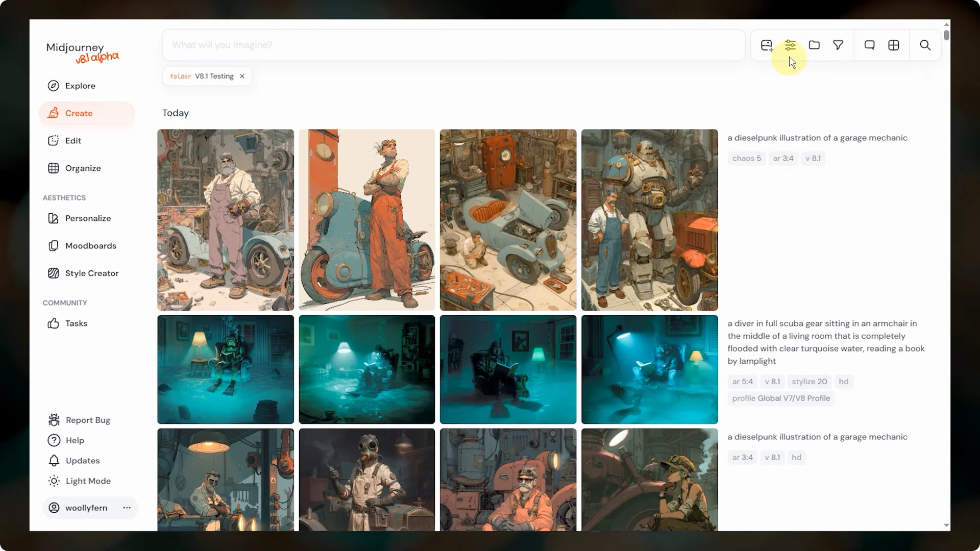Switch to grid view using the grid icon
Viewport: 980px width, 551px height.
pyautogui.click(x=894, y=45)
